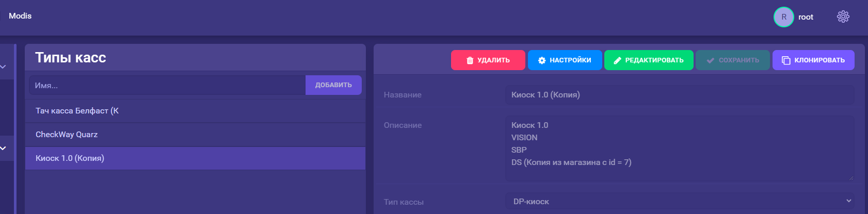This screenshot has width=868, height=214.
Task: Click the Modis app title
Action: pos(20,16)
